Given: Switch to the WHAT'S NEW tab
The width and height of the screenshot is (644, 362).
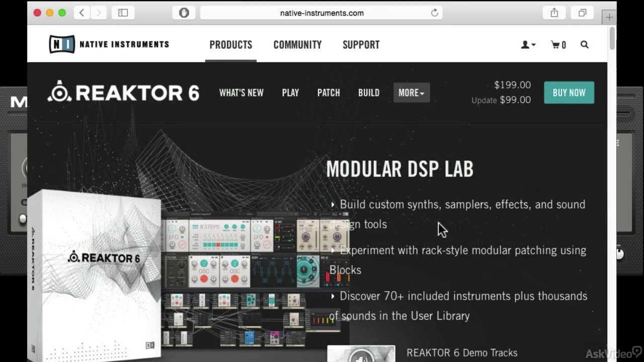Looking at the screenshot, I should [x=242, y=93].
